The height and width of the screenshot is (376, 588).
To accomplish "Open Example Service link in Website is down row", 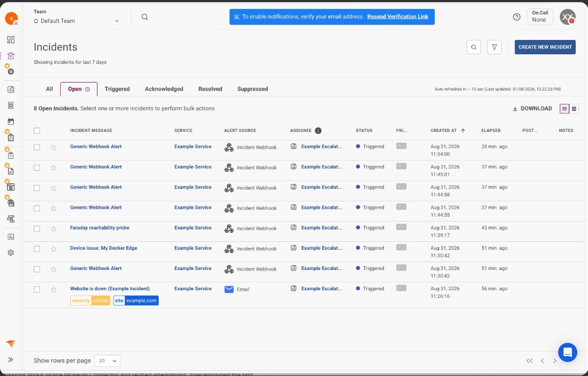I will pyautogui.click(x=193, y=289).
